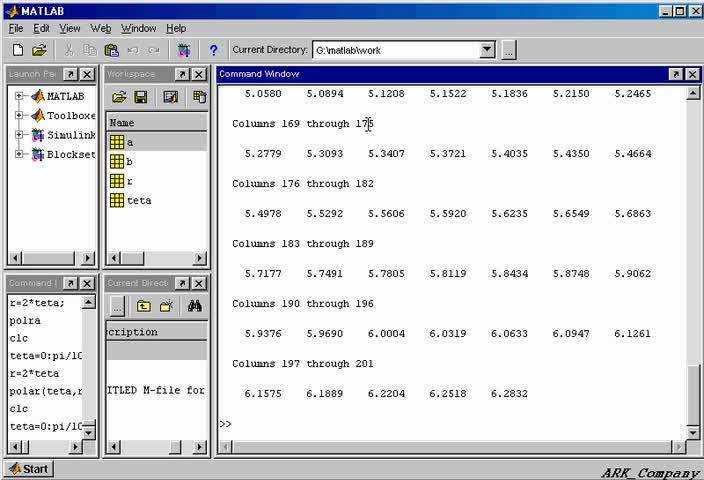Click the Workspace delete variable icon

(200, 97)
